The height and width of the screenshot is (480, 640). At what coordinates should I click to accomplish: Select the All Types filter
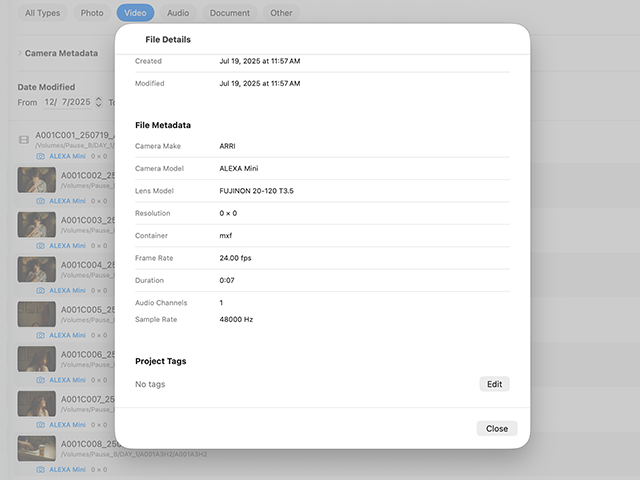[42, 13]
